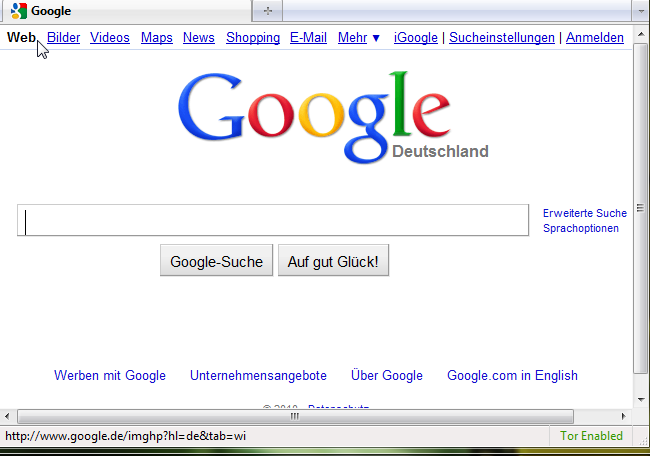Expand the Mehr dropdown menu
650x456 pixels.
(359, 37)
